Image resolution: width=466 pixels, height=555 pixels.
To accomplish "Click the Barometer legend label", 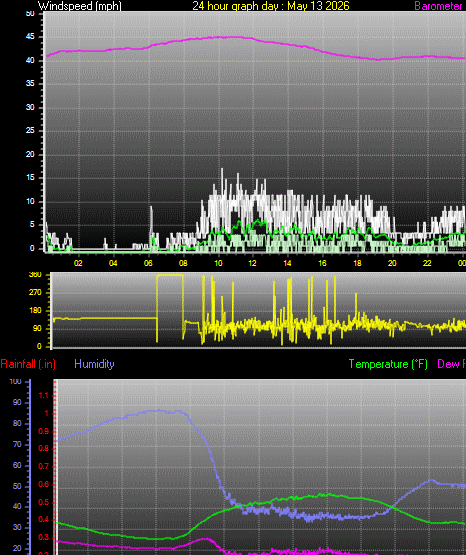I will click(438, 6).
